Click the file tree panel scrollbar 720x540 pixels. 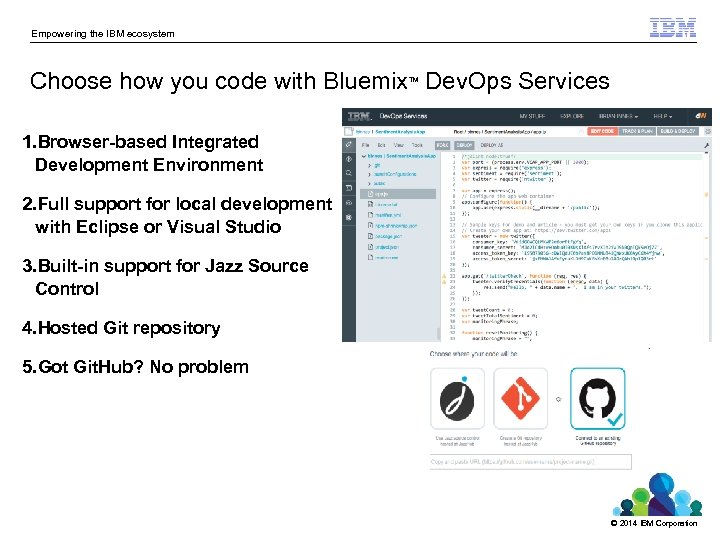[438, 334]
